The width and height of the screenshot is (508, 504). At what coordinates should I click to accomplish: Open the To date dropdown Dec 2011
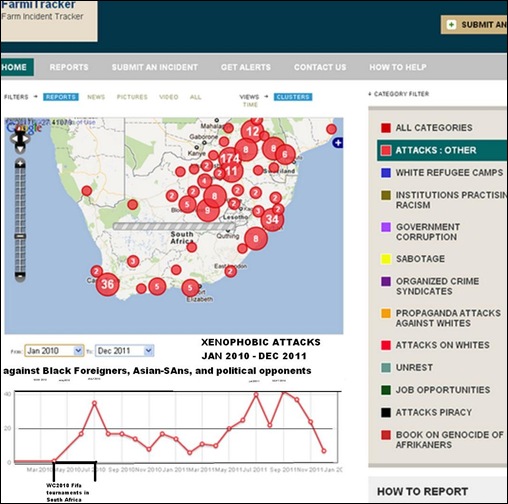(124, 351)
